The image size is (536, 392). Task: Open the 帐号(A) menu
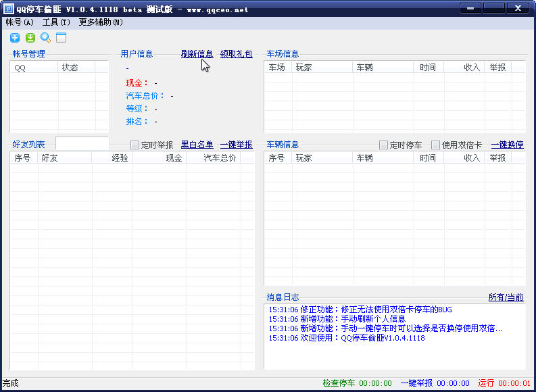tap(20, 22)
